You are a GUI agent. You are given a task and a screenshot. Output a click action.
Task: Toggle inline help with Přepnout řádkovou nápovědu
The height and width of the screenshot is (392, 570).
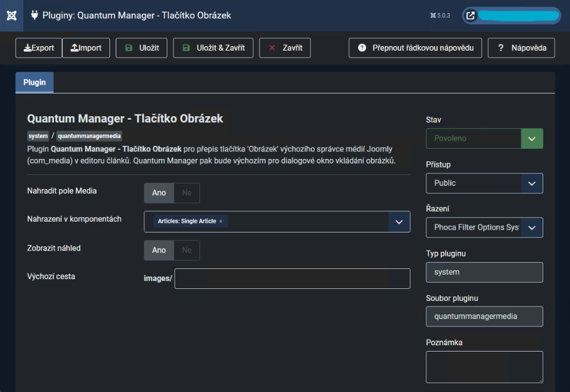click(x=416, y=48)
